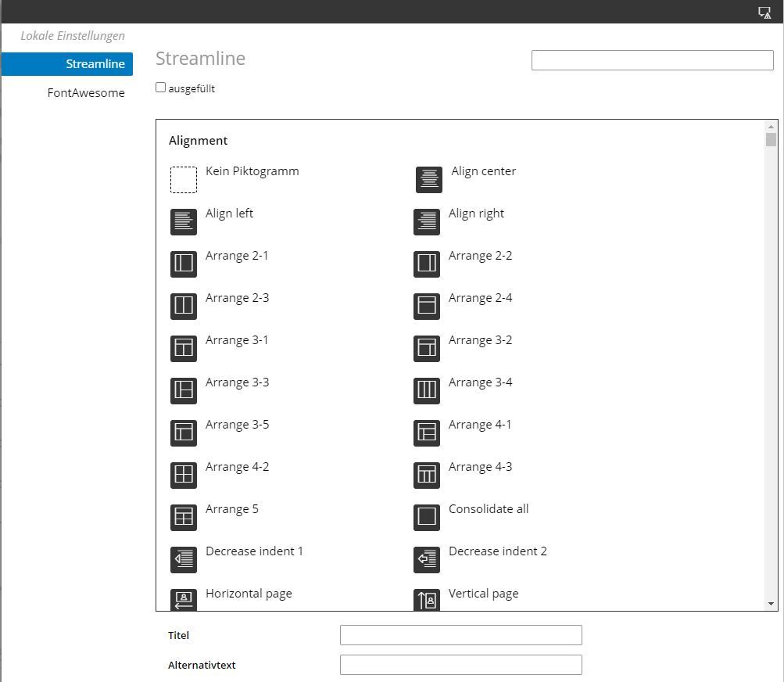The height and width of the screenshot is (682, 784).
Task: Select the Align center pictogram icon
Action: coord(428,180)
